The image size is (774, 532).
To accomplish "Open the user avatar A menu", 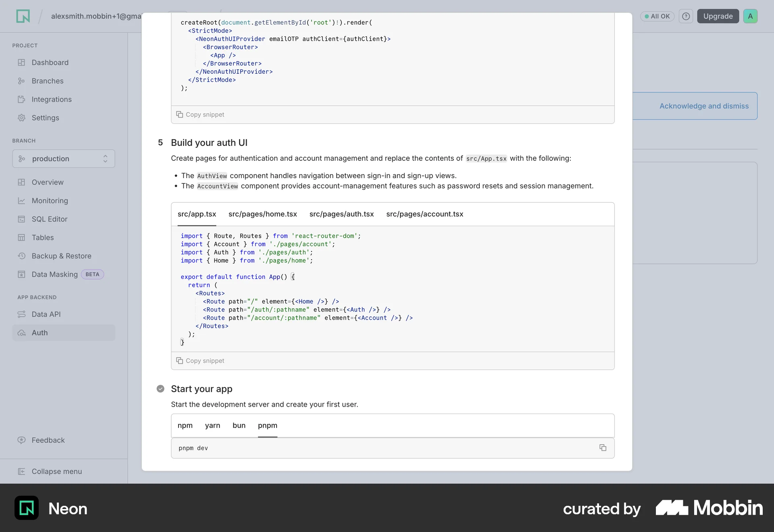I will (x=750, y=16).
